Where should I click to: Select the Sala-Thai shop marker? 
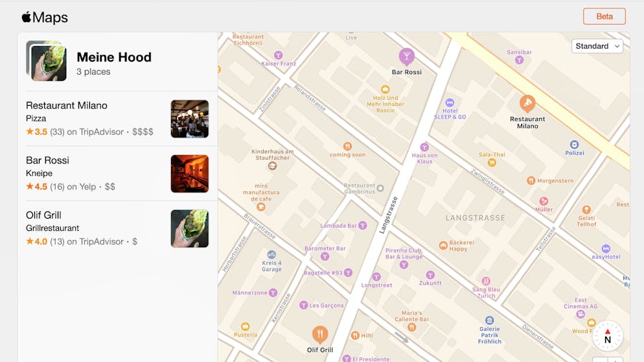click(492, 162)
